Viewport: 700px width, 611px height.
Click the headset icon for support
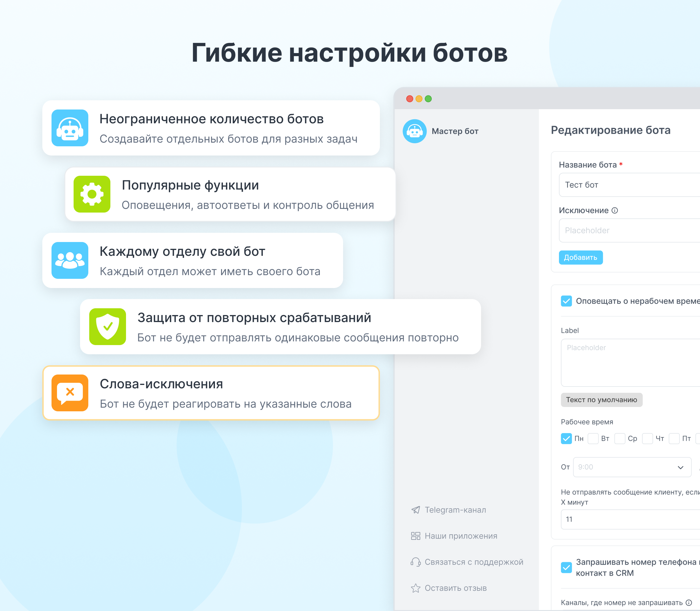point(415,562)
